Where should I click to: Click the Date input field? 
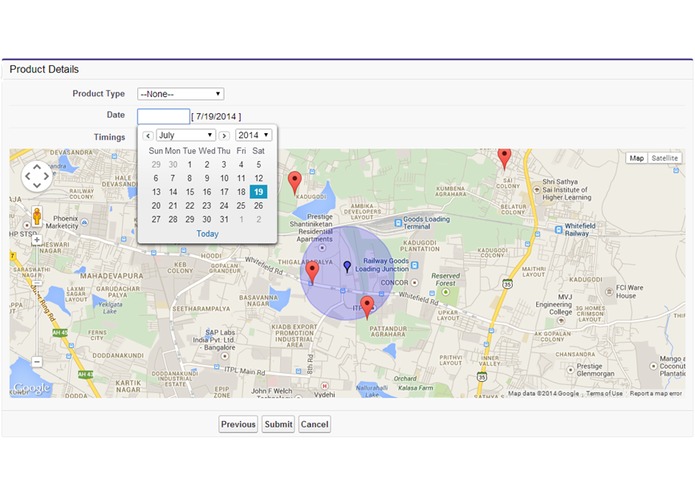click(164, 116)
